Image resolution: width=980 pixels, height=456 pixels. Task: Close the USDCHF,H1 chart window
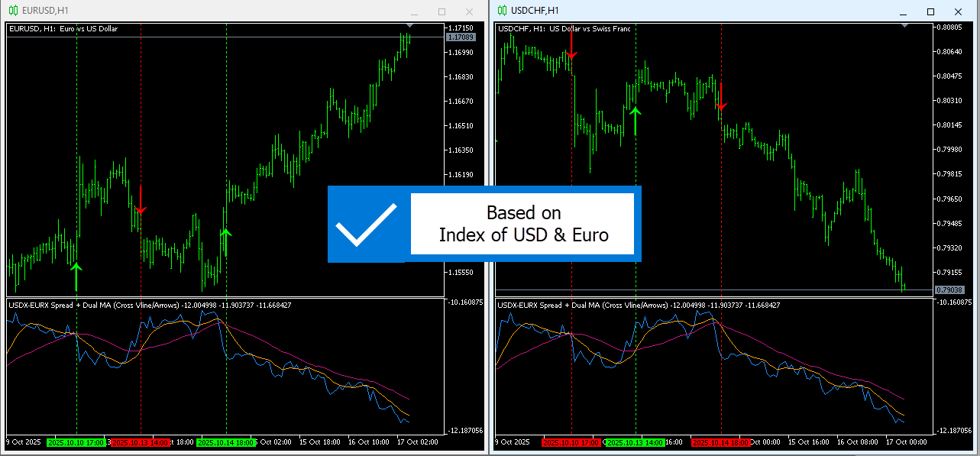pyautogui.click(x=958, y=11)
